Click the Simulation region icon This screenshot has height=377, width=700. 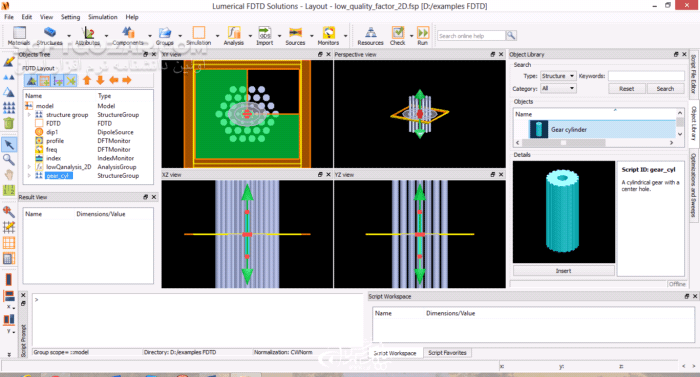tap(199, 33)
